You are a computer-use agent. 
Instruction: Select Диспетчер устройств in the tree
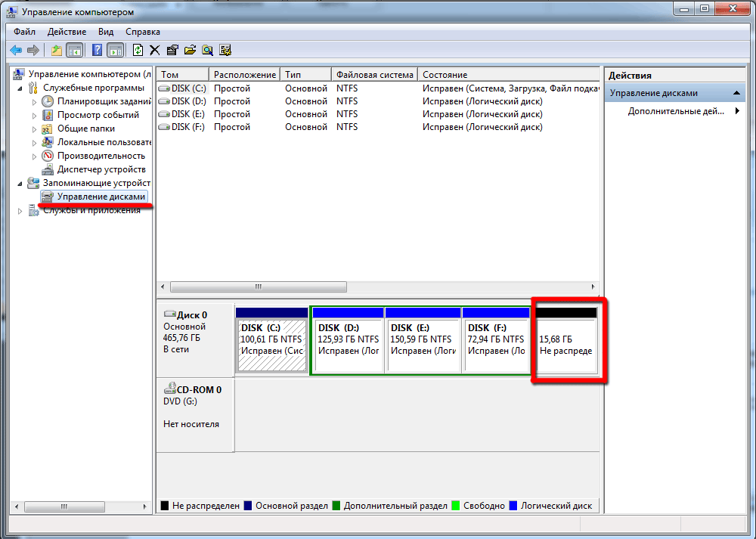click(101, 169)
